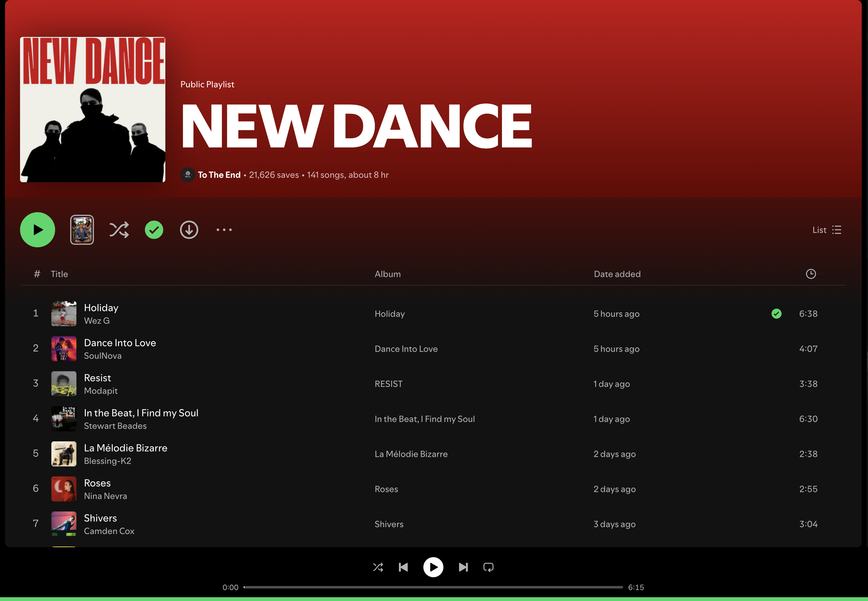Image resolution: width=868 pixels, height=601 pixels.
Task: Sort by the Date added column header
Action: click(x=617, y=274)
